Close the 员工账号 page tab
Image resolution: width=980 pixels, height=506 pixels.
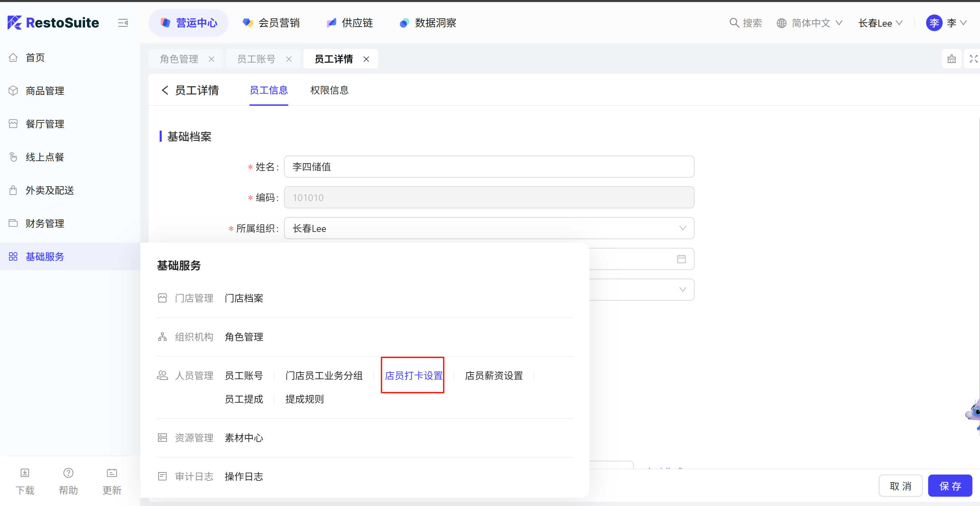289,59
